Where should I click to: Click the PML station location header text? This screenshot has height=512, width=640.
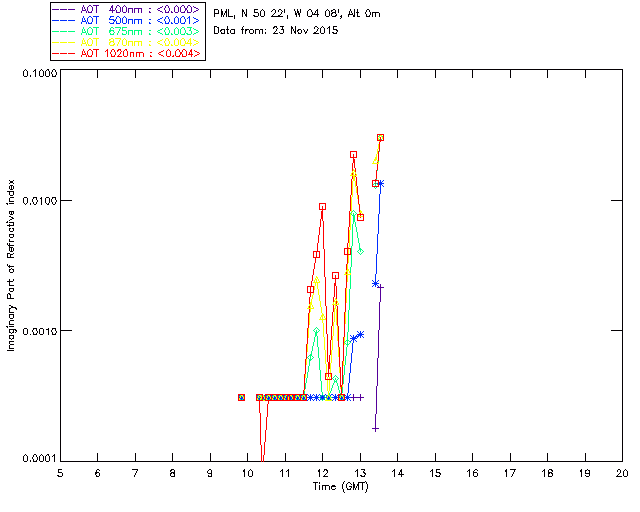pos(297,14)
